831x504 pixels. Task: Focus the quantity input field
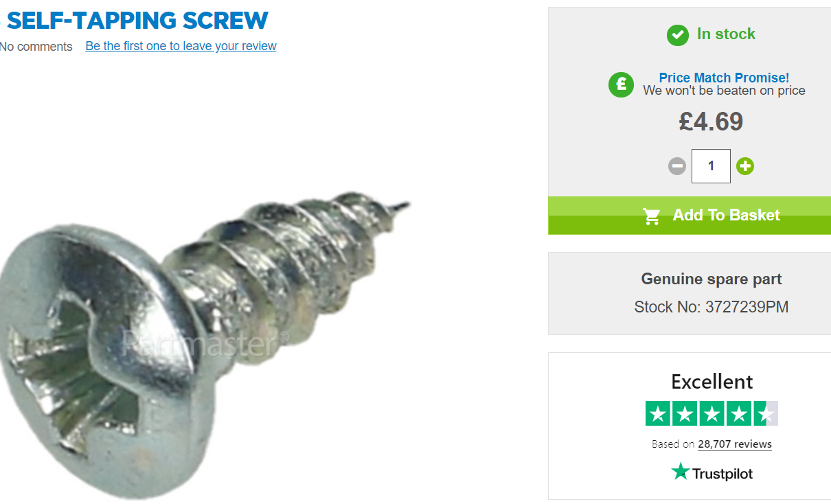click(x=711, y=166)
